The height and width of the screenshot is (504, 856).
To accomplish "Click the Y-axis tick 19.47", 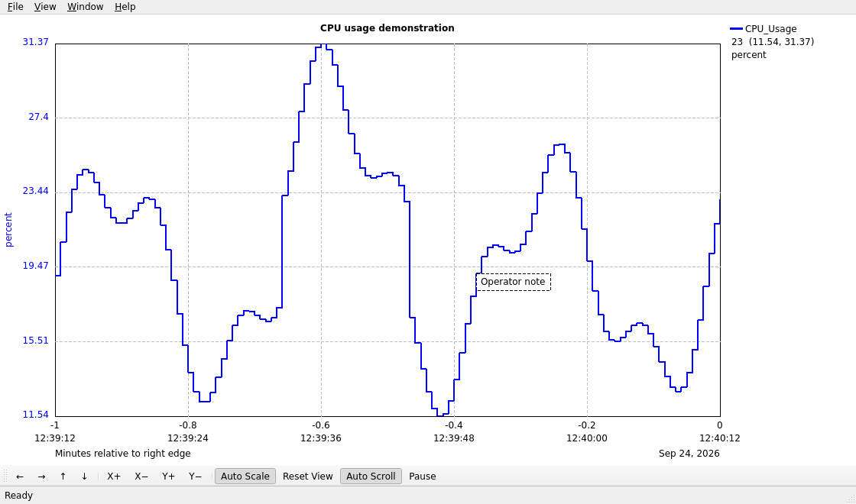I will pos(35,266).
